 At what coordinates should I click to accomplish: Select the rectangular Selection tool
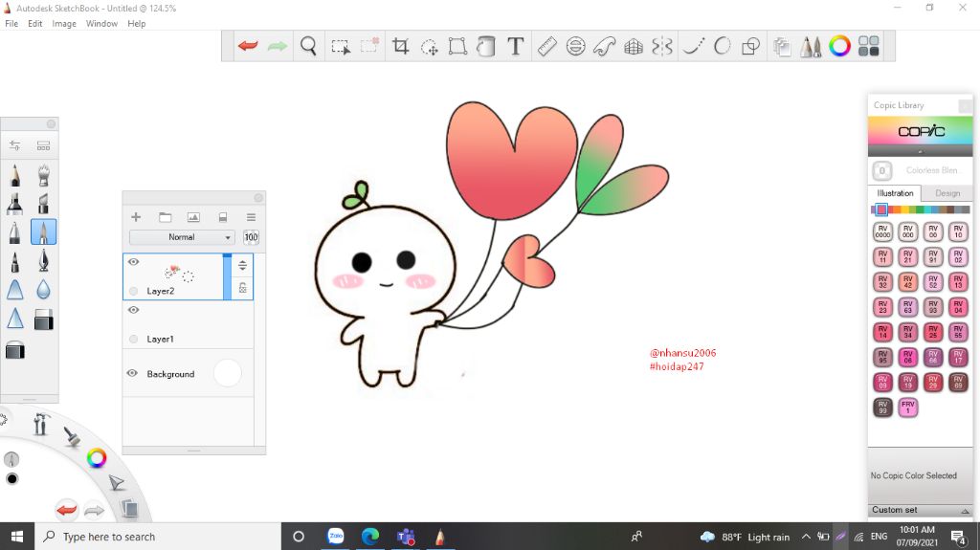click(341, 47)
